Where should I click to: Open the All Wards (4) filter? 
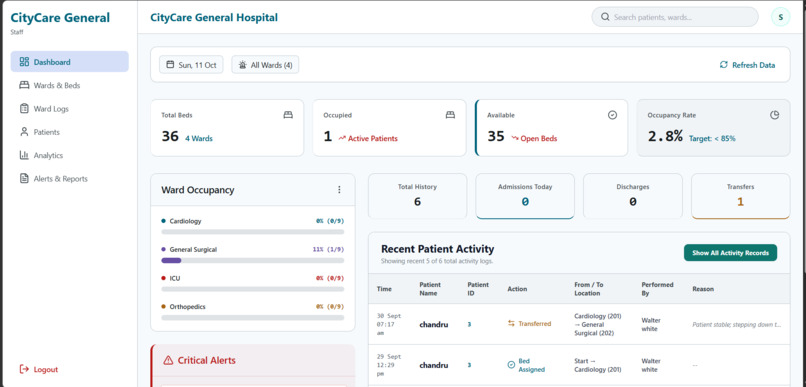pyautogui.click(x=265, y=65)
